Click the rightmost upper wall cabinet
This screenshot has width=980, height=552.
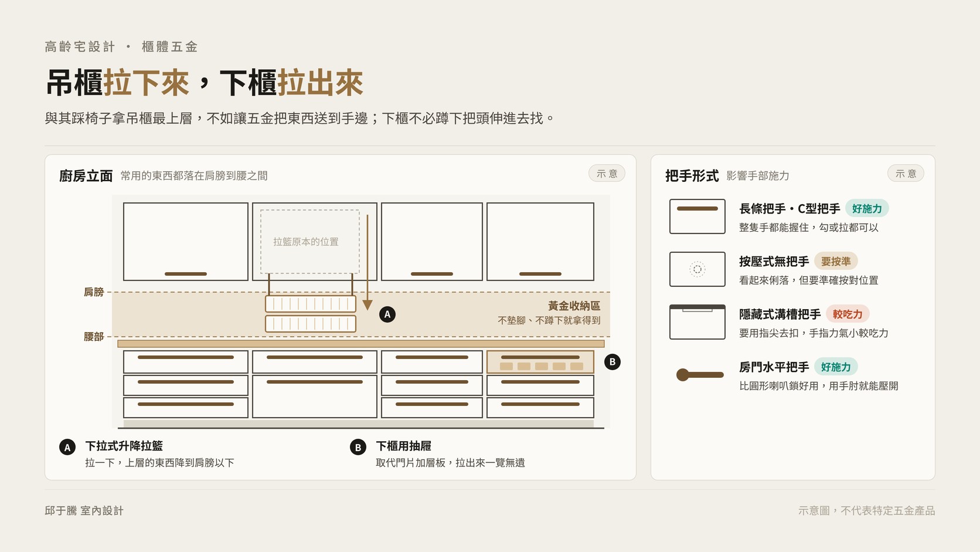pos(540,242)
